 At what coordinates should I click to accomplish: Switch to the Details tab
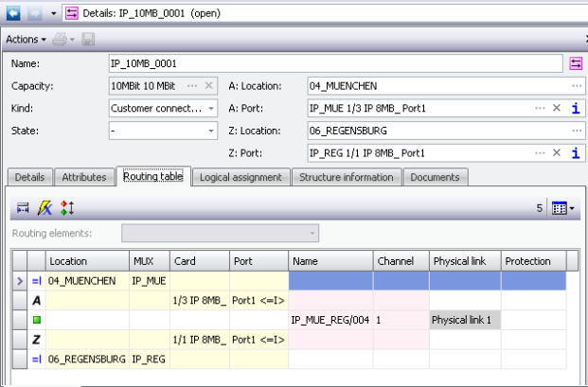click(x=29, y=177)
